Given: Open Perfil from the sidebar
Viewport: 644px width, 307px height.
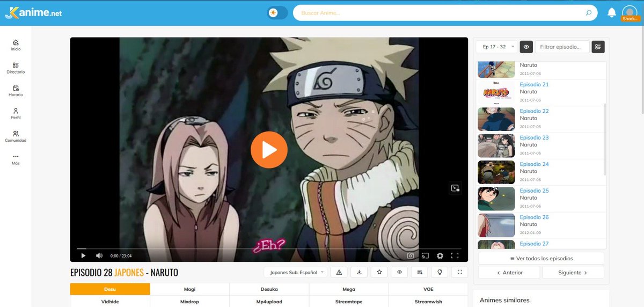Looking at the screenshot, I should 16,114.
